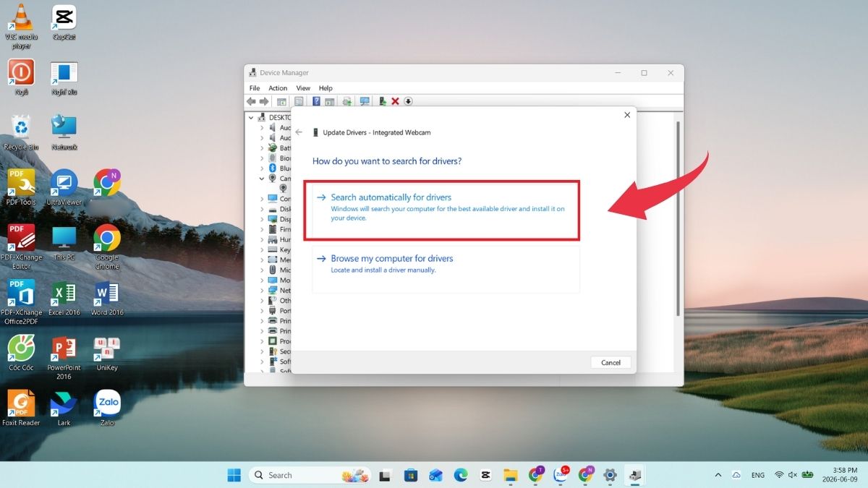
Task: Click the Device Manager taskbar icon
Action: pyautogui.click(x=634, y=475)
